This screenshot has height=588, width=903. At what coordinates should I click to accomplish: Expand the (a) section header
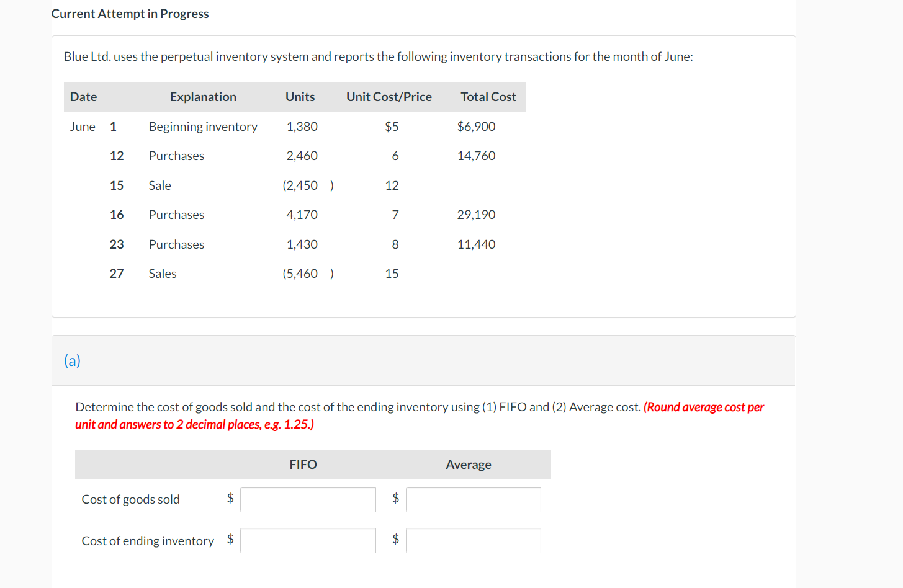click(x=72, y=360)
